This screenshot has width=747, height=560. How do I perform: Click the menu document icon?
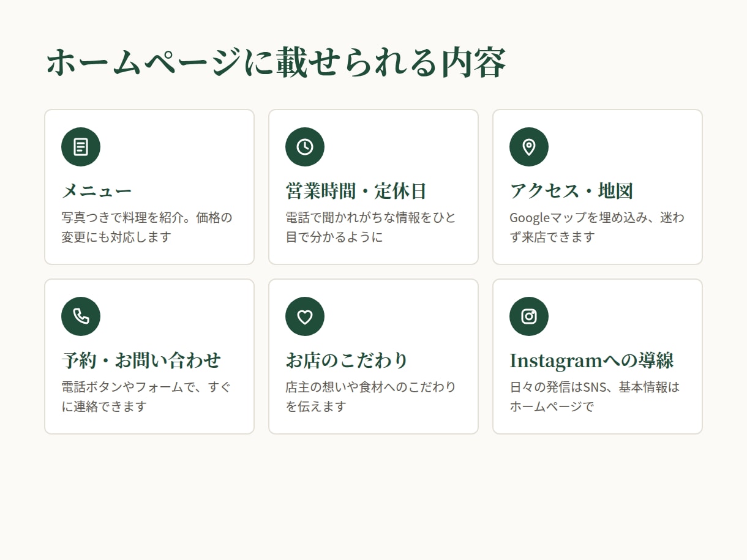click(81, 147)
